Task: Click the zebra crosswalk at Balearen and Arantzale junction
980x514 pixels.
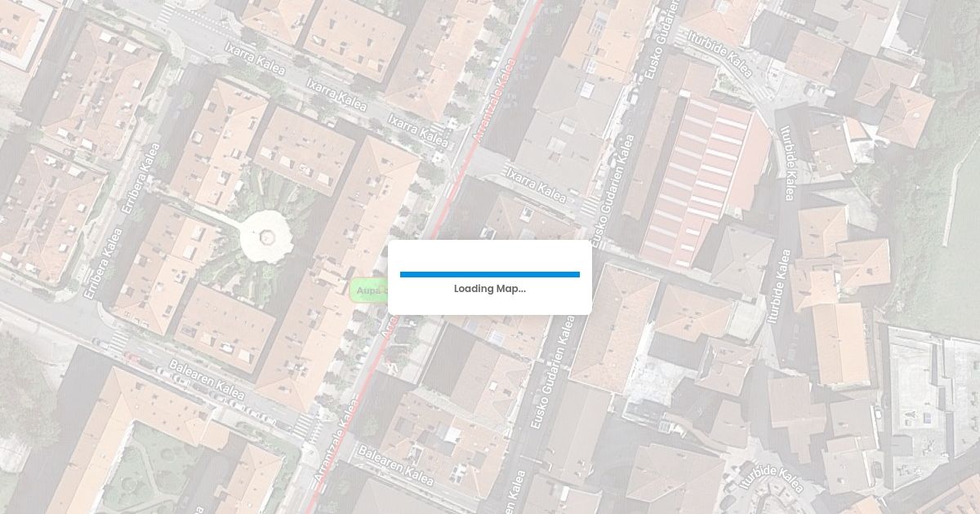Action: [x=306, y=425]
